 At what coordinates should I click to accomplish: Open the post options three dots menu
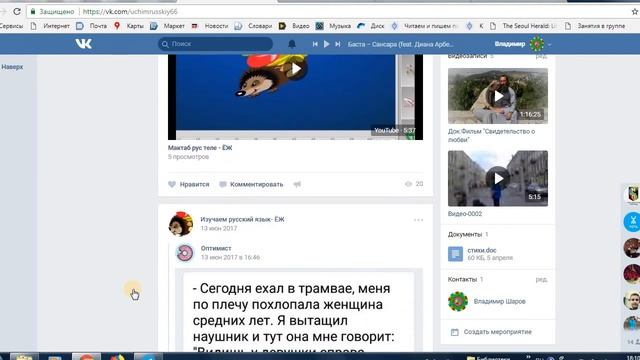[x=418, y=220]
